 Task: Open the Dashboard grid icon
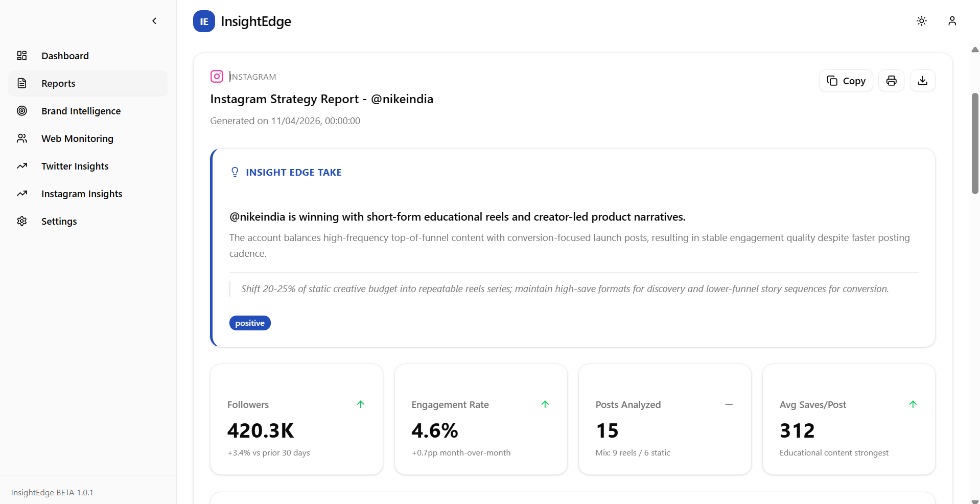pos(22,55)
